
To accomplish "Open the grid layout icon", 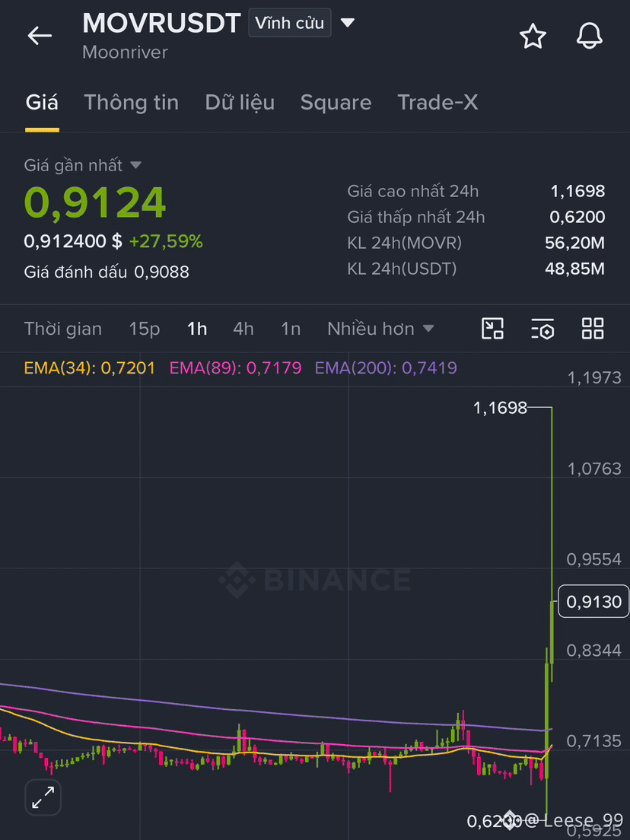I will click(593, 329).
